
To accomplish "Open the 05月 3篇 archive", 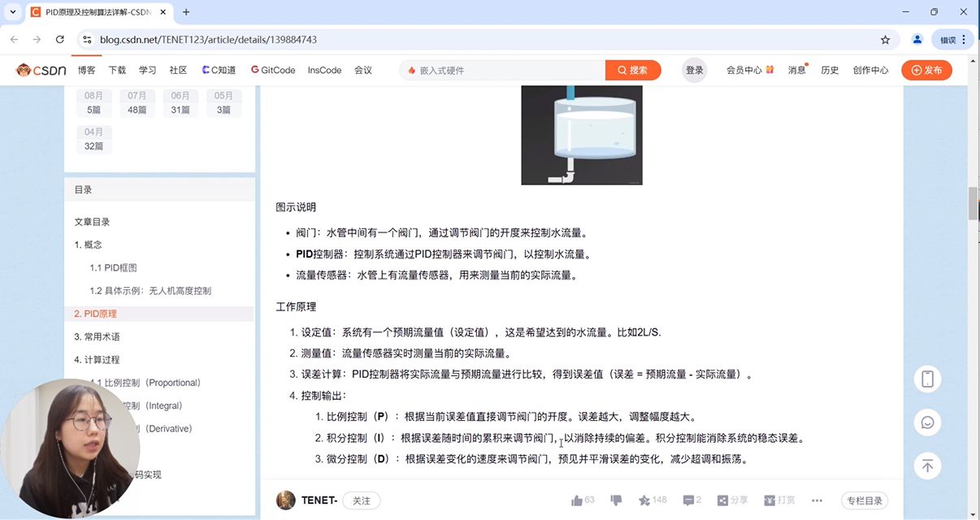I will 223,102.
